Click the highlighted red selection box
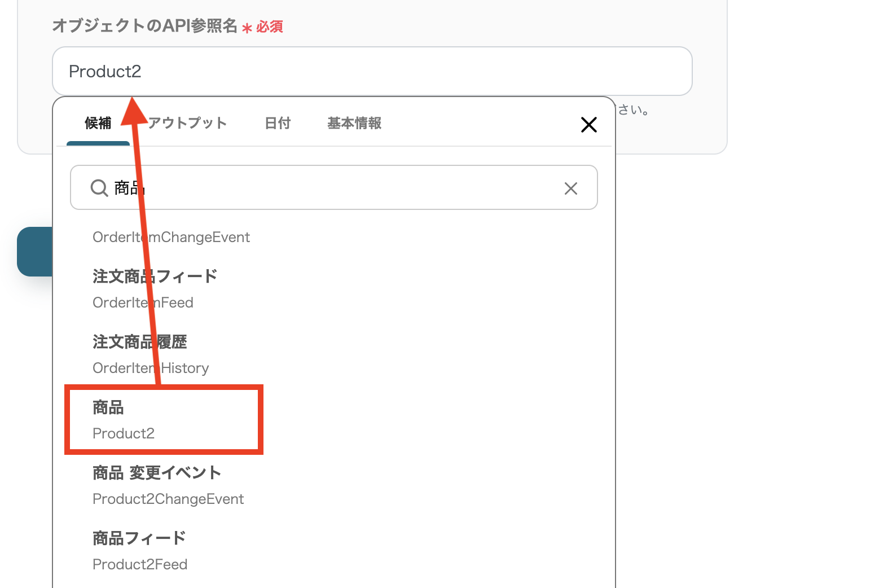 click(x=164, y=419)
